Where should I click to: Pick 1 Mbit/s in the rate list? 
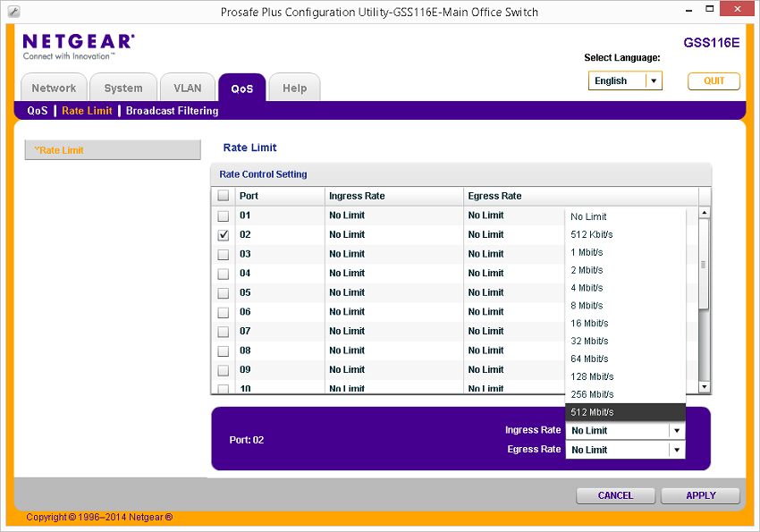coord(625,252)
